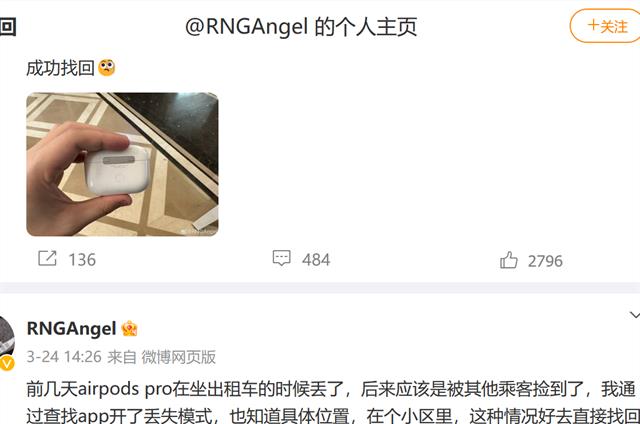Follow the user with the +关注 button

[605, 26]
